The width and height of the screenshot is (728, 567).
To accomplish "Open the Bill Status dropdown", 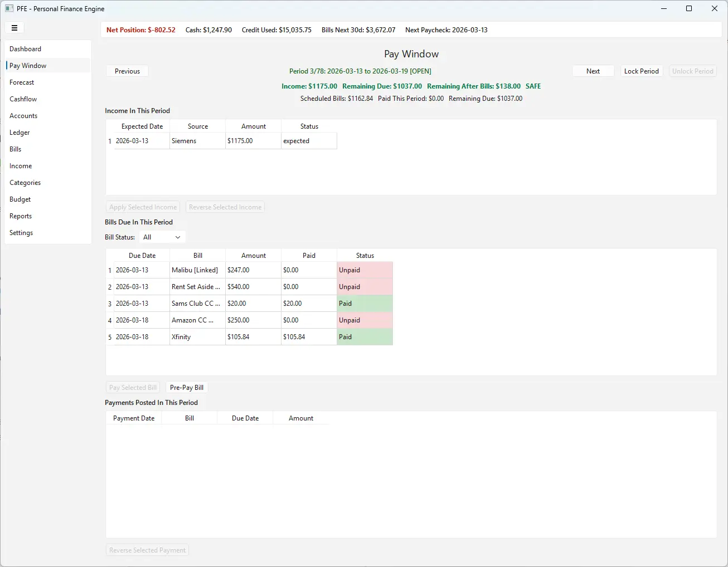I will 162,237.
